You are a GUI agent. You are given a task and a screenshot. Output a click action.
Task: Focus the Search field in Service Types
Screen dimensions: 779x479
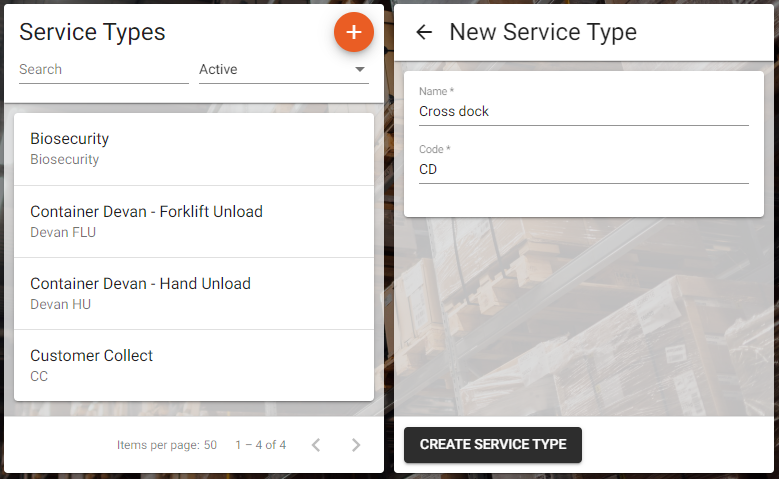pyautogui.click(x=104, y=70)
